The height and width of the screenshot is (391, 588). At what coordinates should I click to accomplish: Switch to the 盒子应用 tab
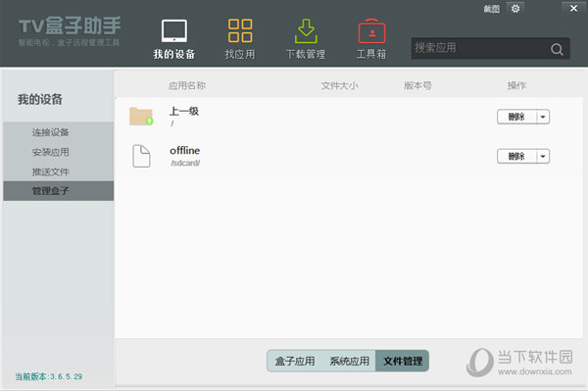(x=295, y=361)
